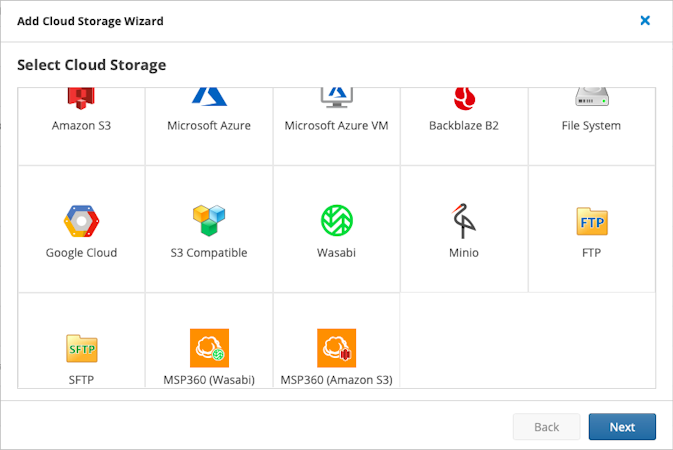The width and height of the screenshot is (673, 450).
Task: Pick the SFTP folder icon
Action: click(81, 347)
